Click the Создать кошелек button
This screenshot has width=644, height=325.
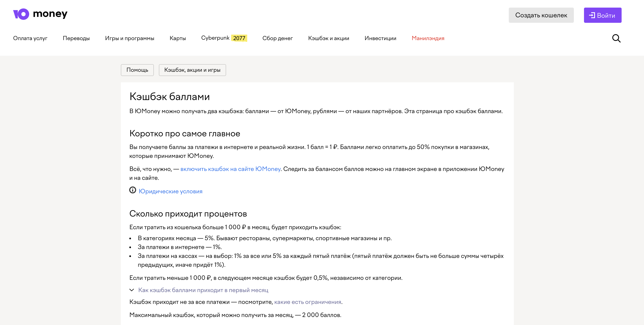click(x=541, y=15)
